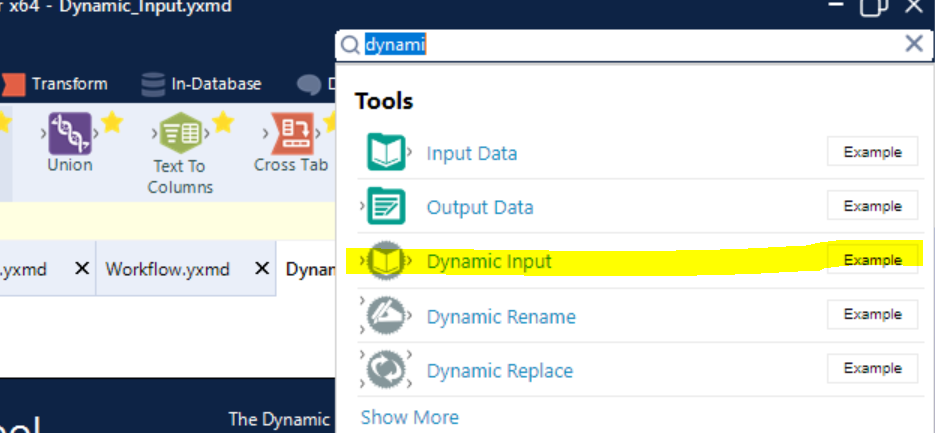Click the Tools heading in results
This screenshot has width=935, height=433.
coord(384,101)
